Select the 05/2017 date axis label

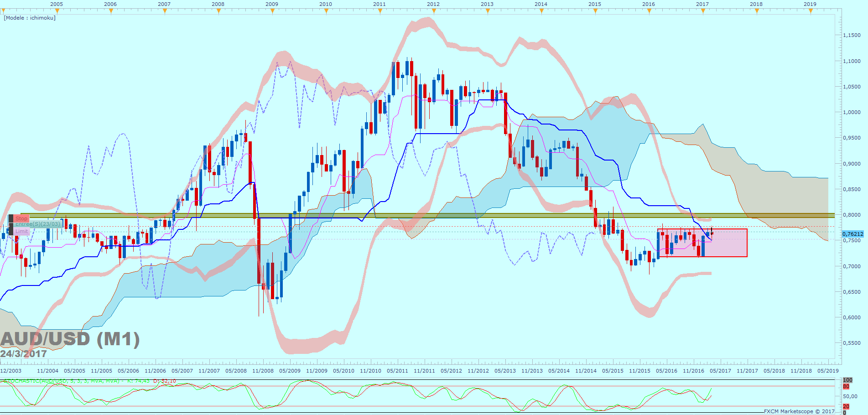(x=720, y=371)
